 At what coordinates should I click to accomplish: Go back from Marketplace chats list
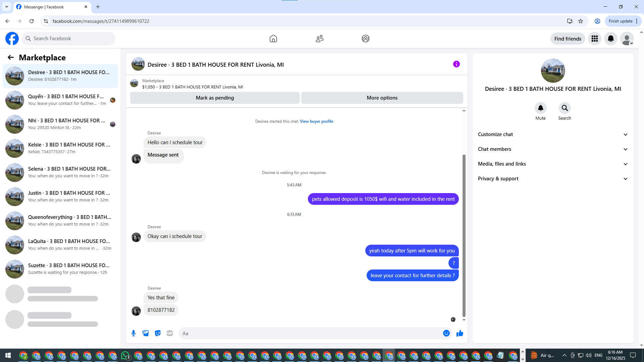click(11, 57)
